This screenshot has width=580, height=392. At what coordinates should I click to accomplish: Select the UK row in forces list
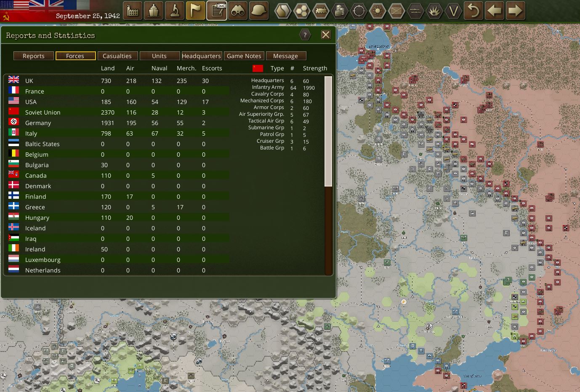click(119, 81)
